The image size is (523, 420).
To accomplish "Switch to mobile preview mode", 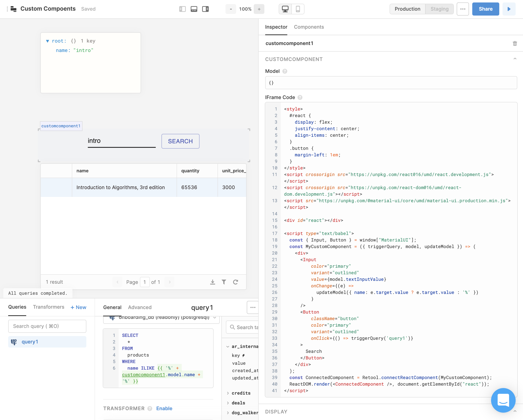I will click(x=298, y=9).
